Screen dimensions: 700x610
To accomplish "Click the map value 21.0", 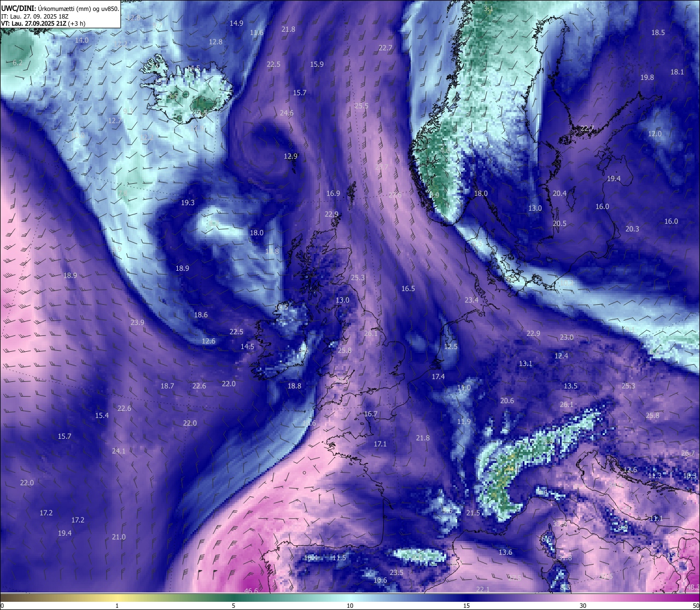I will (x=119, y=537).
